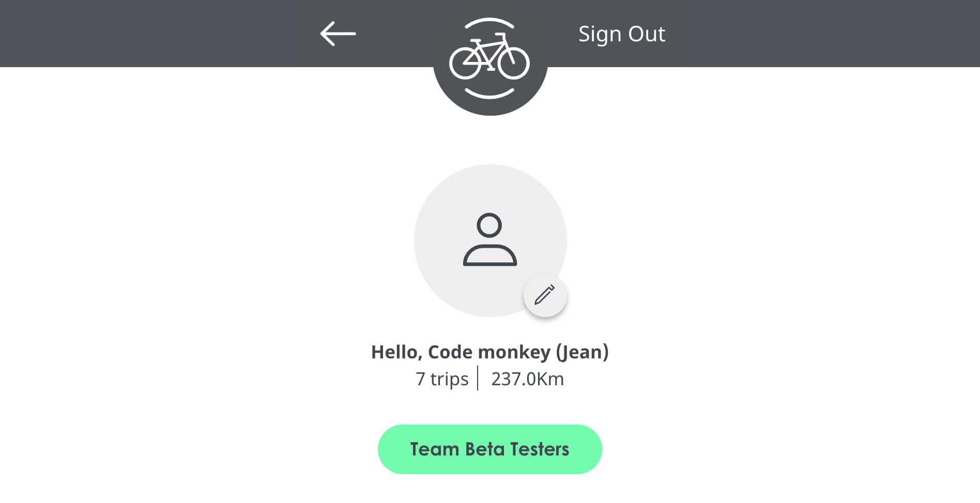
Task: Open the Team Beta Testers button
Action: 490,449
